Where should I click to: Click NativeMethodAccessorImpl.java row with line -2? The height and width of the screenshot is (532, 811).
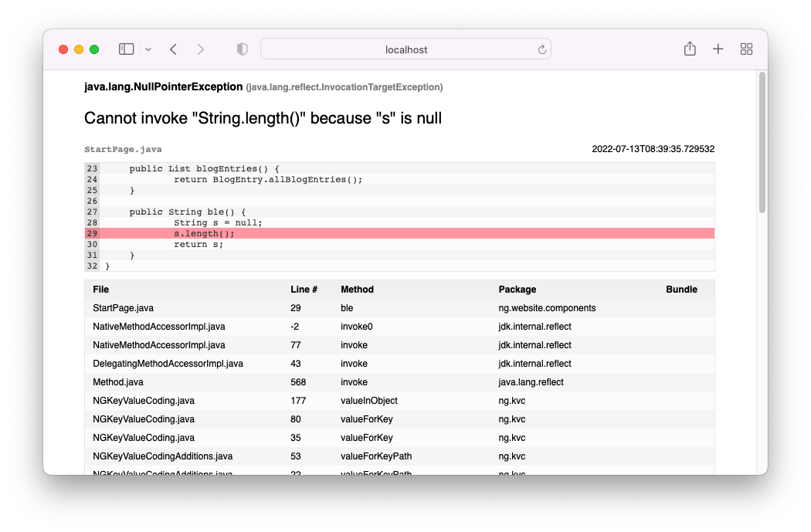click(399, 327)
